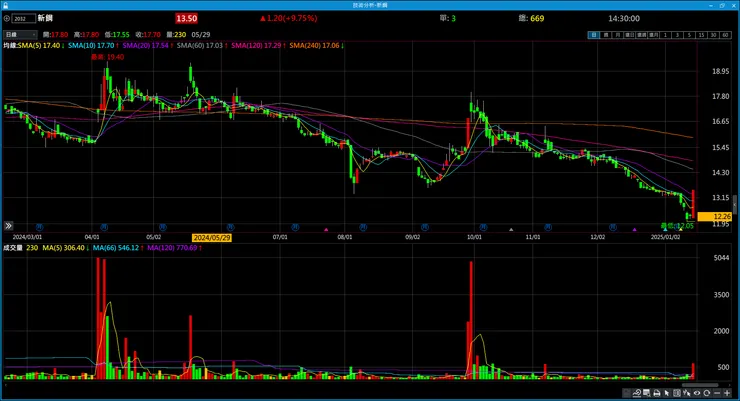
Task: Click the 最高: 19.40 high price annotation
Action: point(108,57)
